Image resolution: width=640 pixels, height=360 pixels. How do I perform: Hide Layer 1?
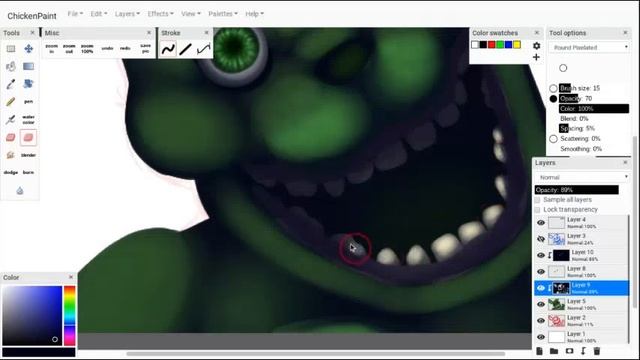point(541,337)
